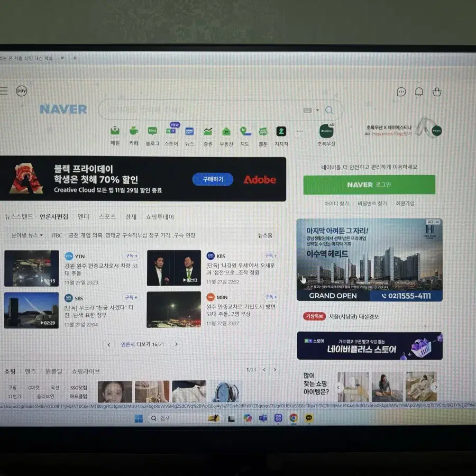Screen dimensions: 476x476
Task: Select 스포츠 tab
Action: click(107, 216)
